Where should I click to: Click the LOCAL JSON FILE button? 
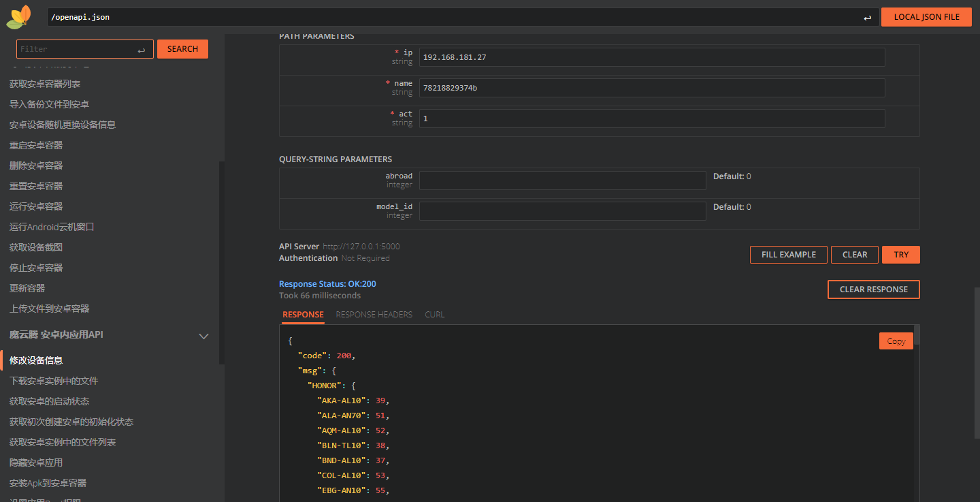(926, 17)
